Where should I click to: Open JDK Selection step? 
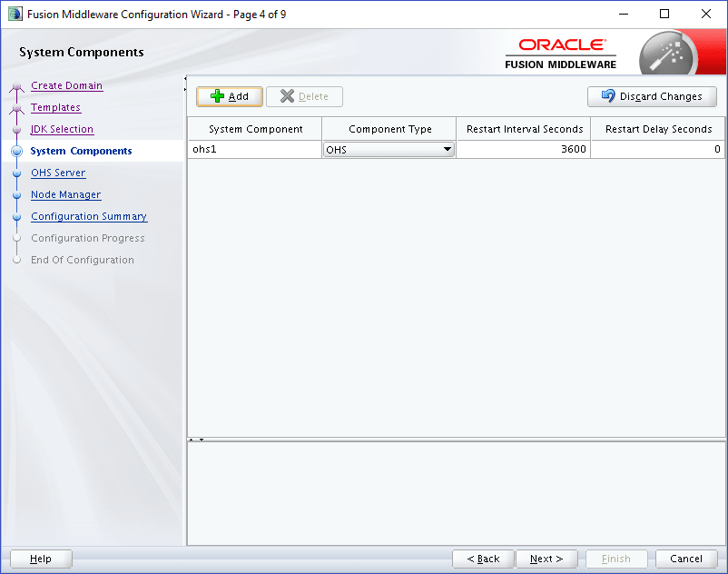tap(63, 129)
